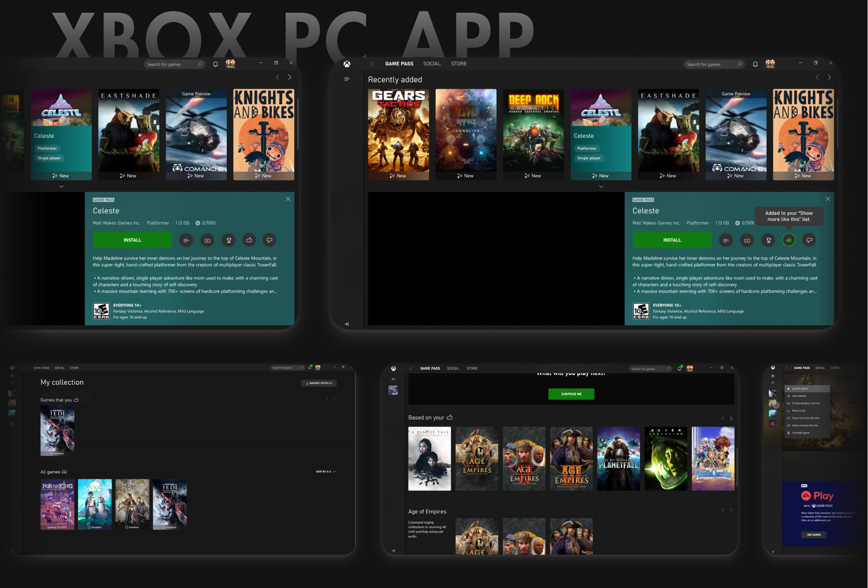The height and width of the screenshot is (588, 868).
Task: Click INSTALL for Celeste
Action: (x=672, y=240)
